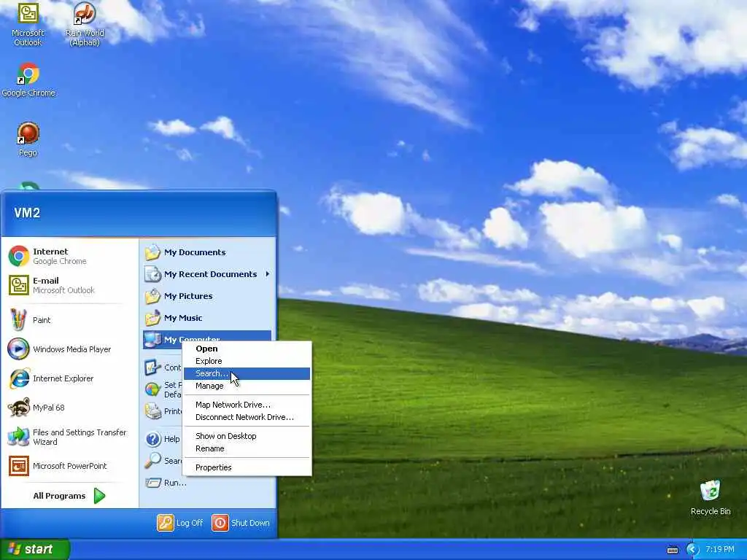Open the Microsoft Outlook desktop icon
Viewport: 747px width, 560px height.
pos(28,25)
